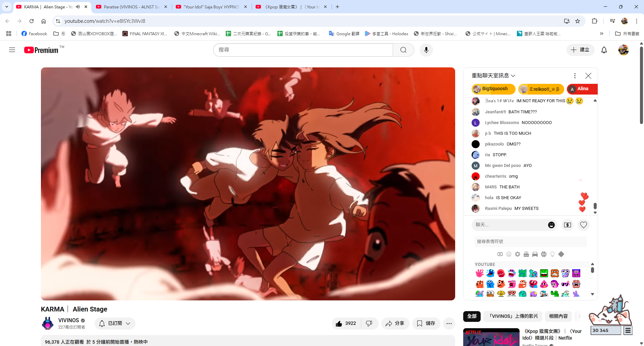Open the Google 翻譯 bookmark

(x=344, y=34)
